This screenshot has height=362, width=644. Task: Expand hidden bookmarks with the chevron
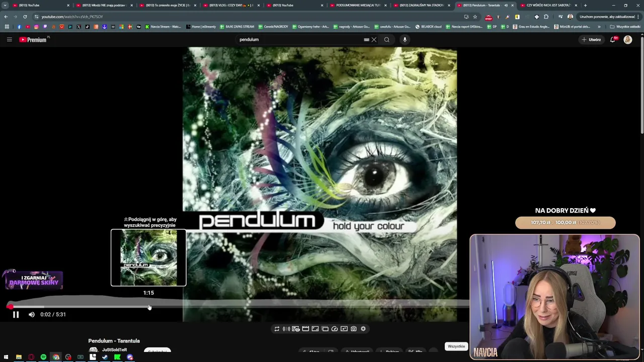[x=599, y=27]
